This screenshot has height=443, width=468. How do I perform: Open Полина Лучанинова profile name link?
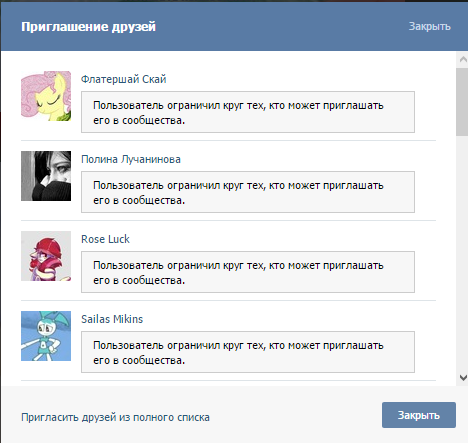coord(131,159)
